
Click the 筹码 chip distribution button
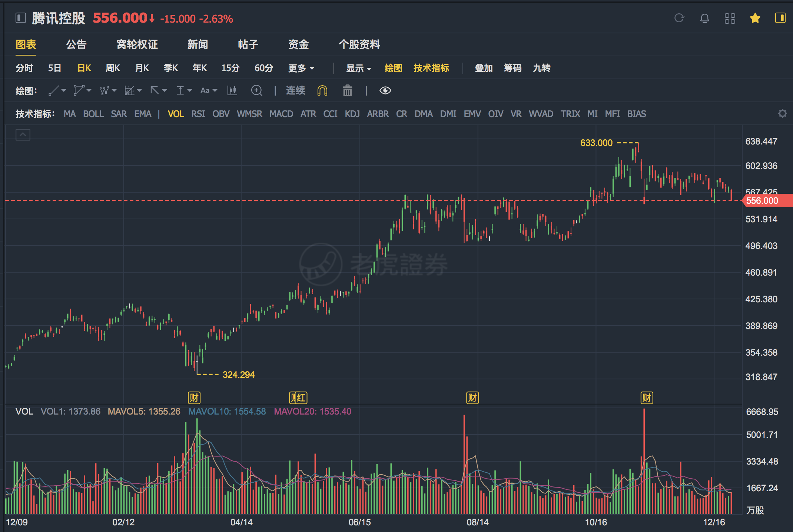point(512,68)
